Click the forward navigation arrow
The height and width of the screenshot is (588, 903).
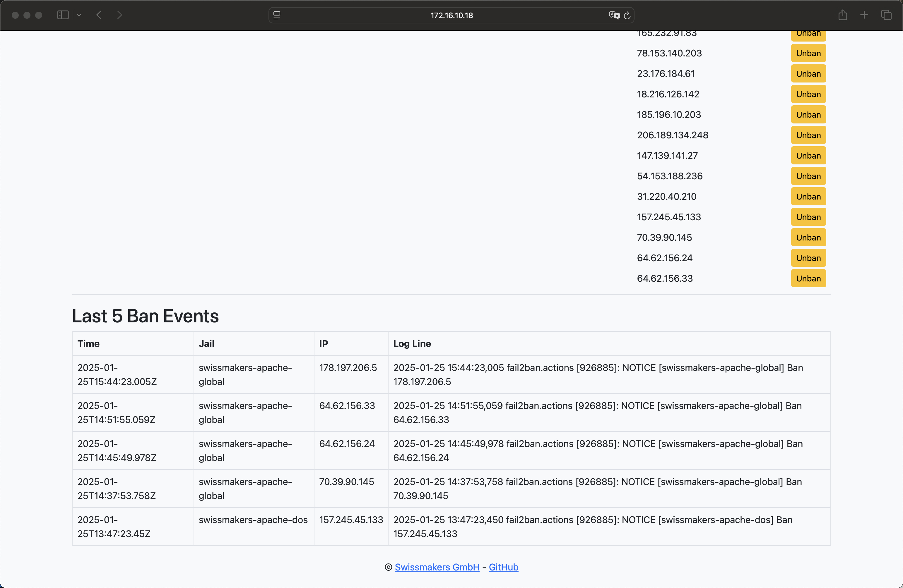pos(119,15)
